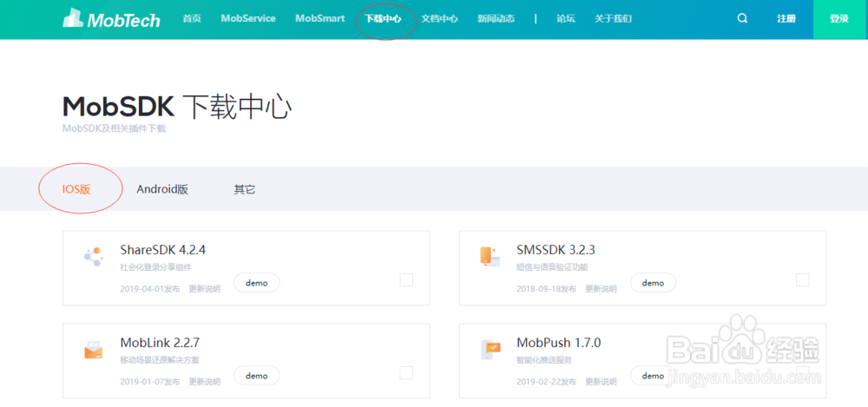Tick the ShareSDK 4.2.4 checkbox
868x407 pixels.
pyautogui.click(x=406, y=280)
